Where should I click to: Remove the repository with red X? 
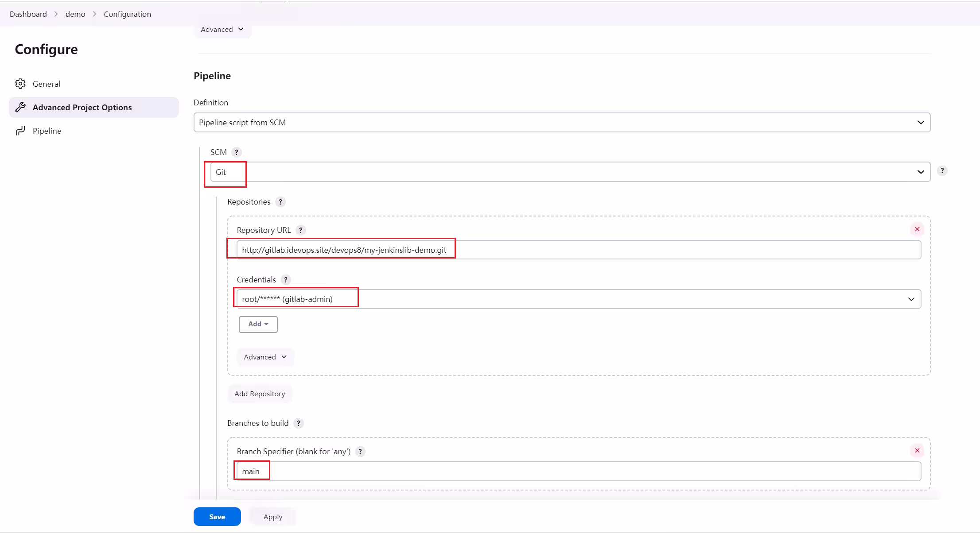point(917,229)
